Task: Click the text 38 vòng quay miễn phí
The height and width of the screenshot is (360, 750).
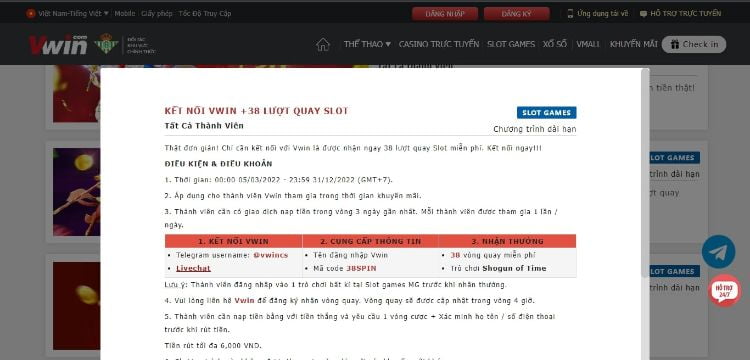Action: [493, 255]
